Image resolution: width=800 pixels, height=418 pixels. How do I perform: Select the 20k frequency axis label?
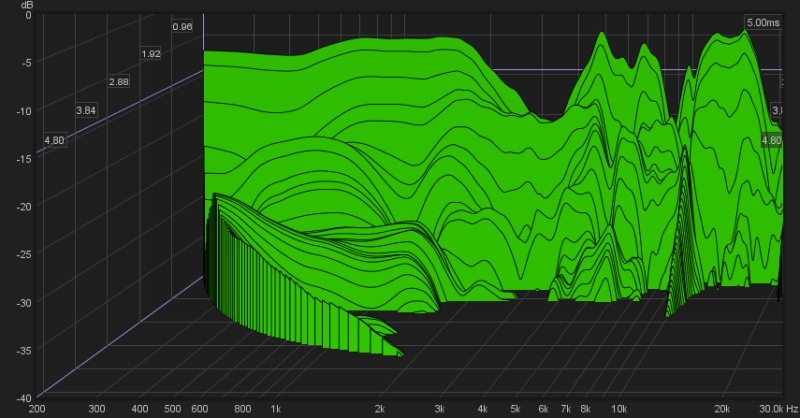click(x=722, y=409)
